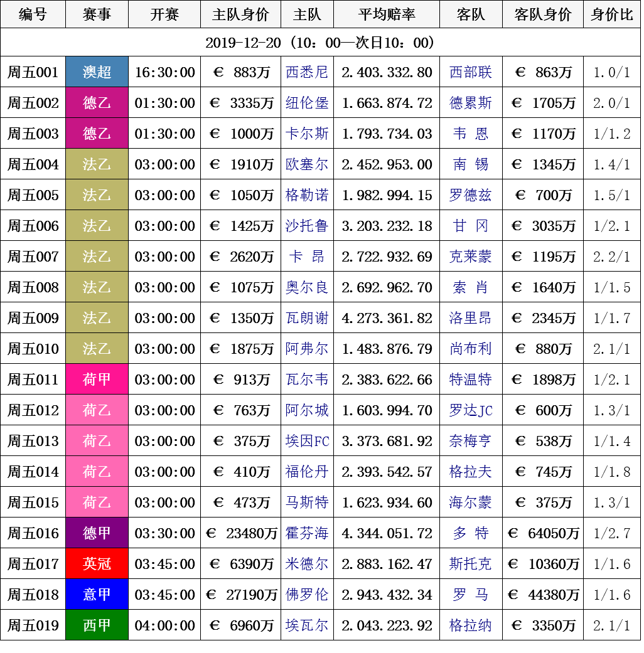The image size is (644, 653).
Task: Open home team 沙托鲁
Action: (x=307, y=226)
